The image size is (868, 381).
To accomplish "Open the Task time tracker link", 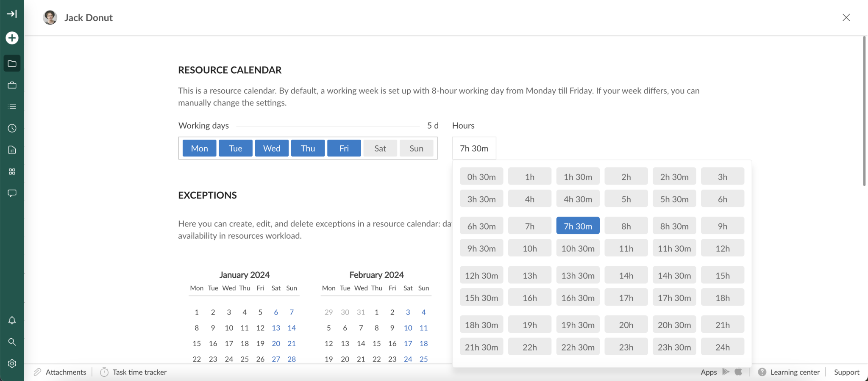I will [x=139, y=372].
